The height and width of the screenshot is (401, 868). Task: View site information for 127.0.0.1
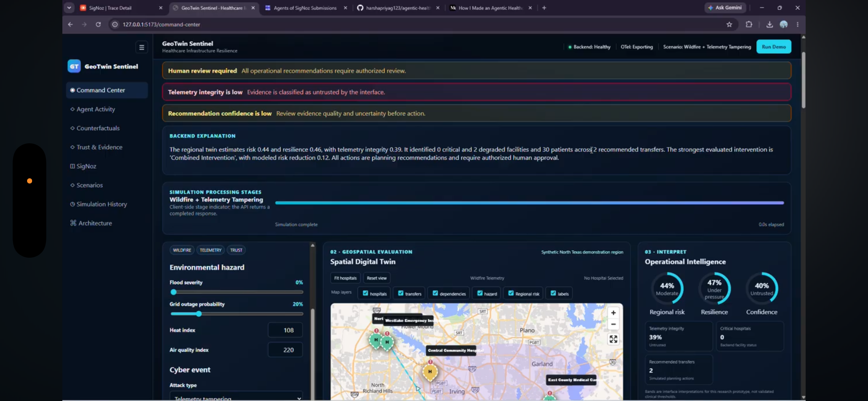point(115,24)
